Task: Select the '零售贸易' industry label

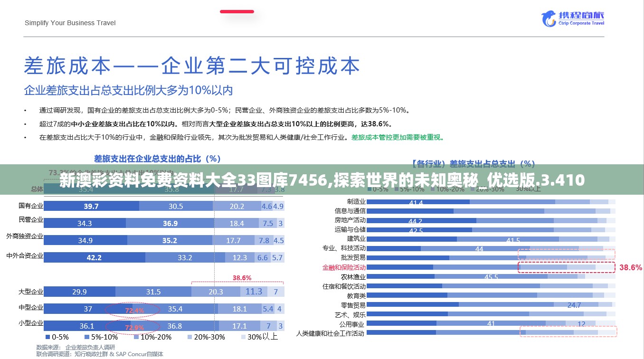Action: (353, 305)
